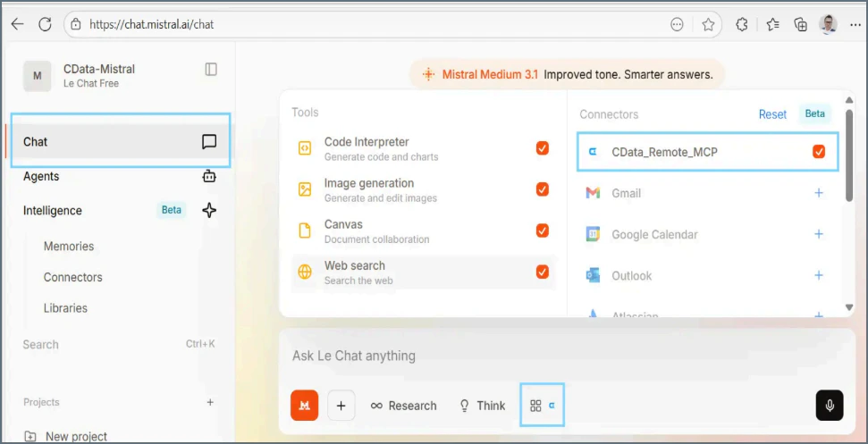The image size is (868, 444).
Task: Click the orange Mistral logo button
Action: [304, 406]
